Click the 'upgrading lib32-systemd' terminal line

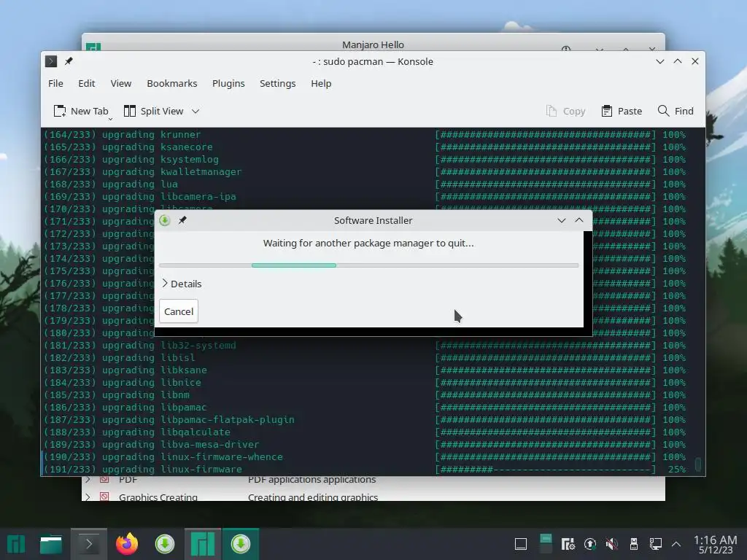point(365,345)
